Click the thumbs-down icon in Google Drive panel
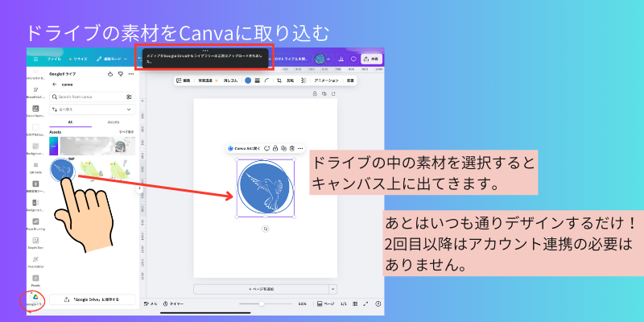This screenshot has height=322, width=644. click(x=120, y=74)
